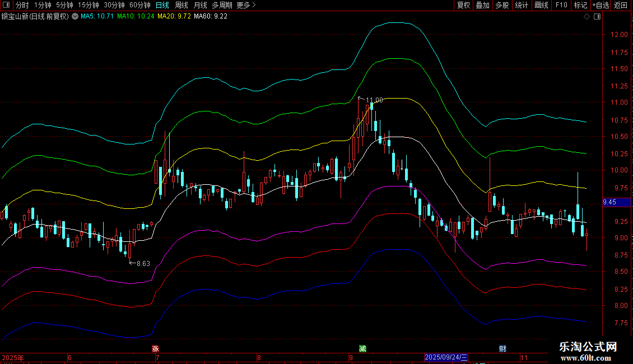Select the 日线 daily chart tab
Image resolution: width=633 pixels, height=364 pixels.
click(x=162, y=5)
